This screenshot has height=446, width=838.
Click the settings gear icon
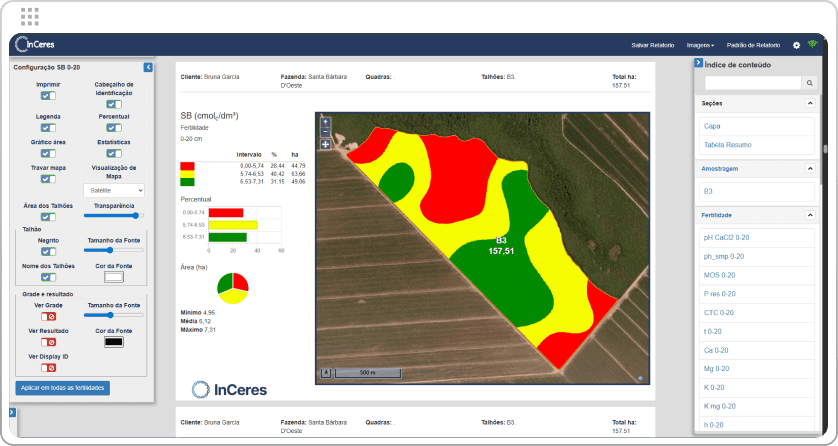796,45
